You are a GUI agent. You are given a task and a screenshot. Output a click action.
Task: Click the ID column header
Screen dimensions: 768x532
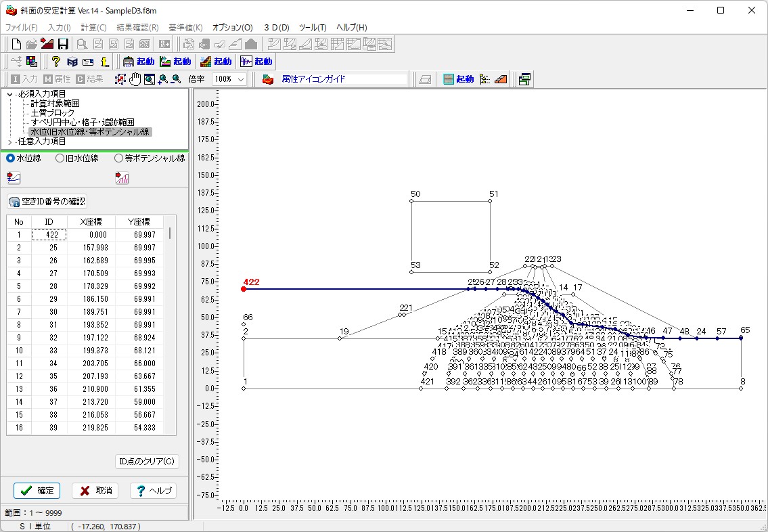tap(49, 222)
